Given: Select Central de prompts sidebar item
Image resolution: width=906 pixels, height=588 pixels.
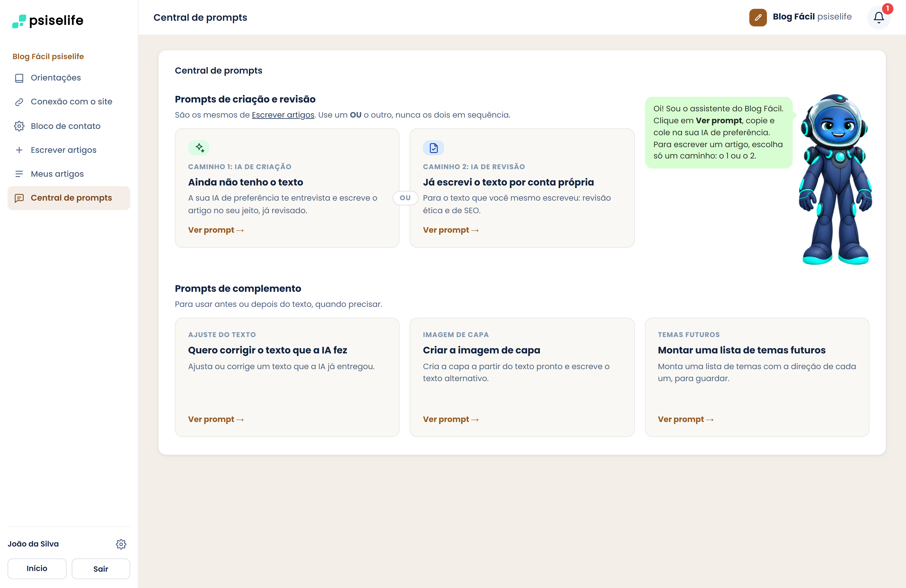Looking at the screenshot, I should [69, 198].
